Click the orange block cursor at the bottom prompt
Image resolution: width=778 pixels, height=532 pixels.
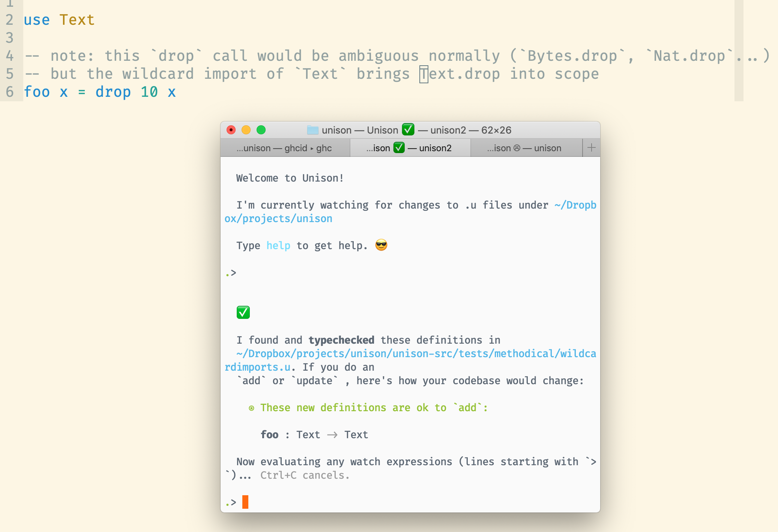(x=246, y=502)
